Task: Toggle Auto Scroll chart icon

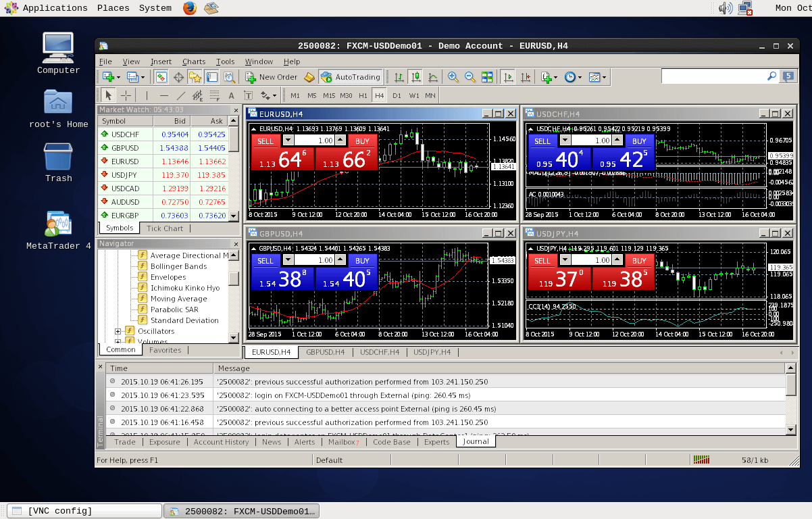Action: (508, 77)
